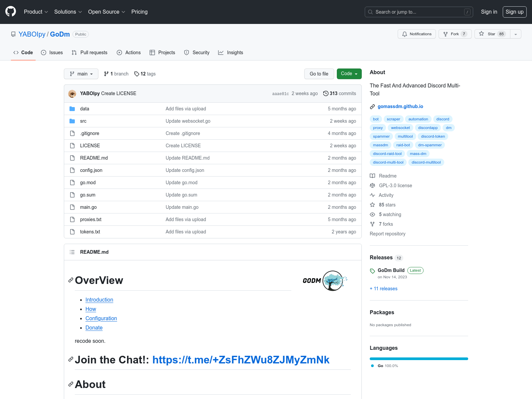Open the Pricing link
Image resolution: width=532 pixels, height=399 pixels.
139,12
